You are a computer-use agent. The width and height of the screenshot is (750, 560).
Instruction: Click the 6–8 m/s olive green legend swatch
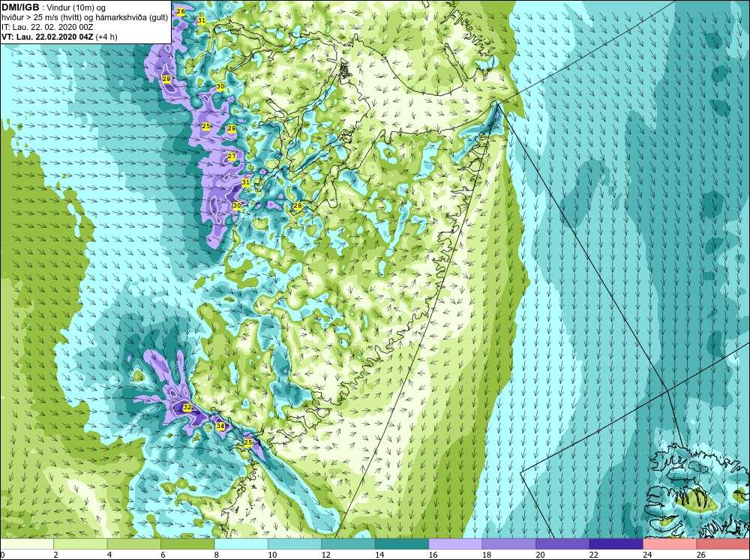pos(187,544)
